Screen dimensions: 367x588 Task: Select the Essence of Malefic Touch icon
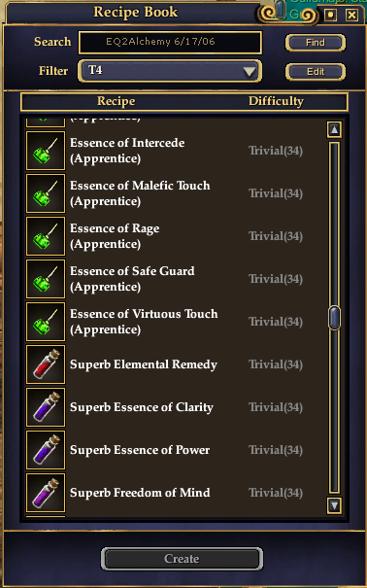pyautogui.click(x=46, y=193)
